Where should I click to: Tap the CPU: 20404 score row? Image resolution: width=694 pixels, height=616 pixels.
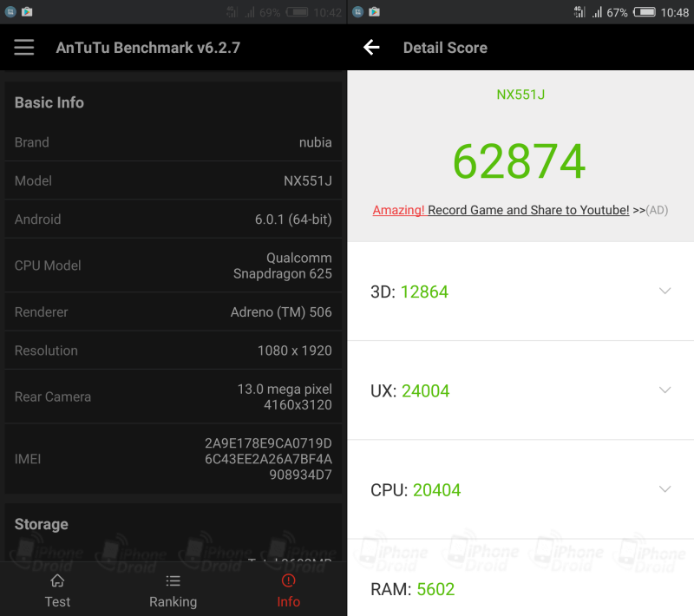coord(520,490)
